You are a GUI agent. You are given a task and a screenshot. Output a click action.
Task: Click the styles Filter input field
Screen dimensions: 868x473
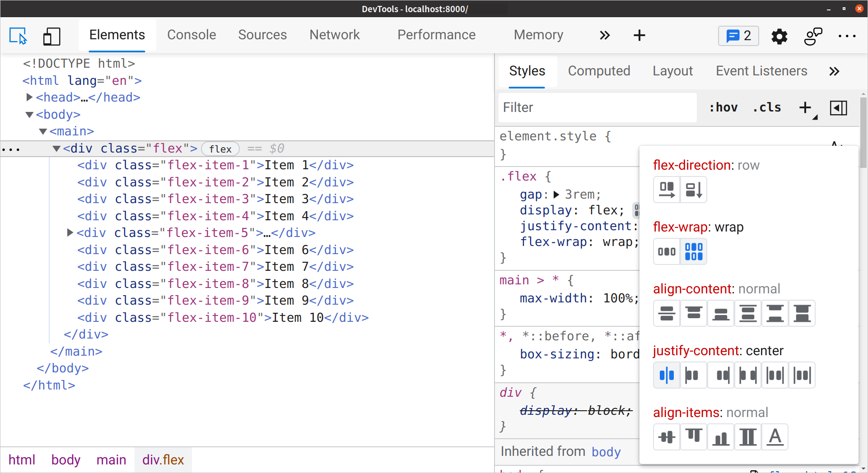click(597, 107)
